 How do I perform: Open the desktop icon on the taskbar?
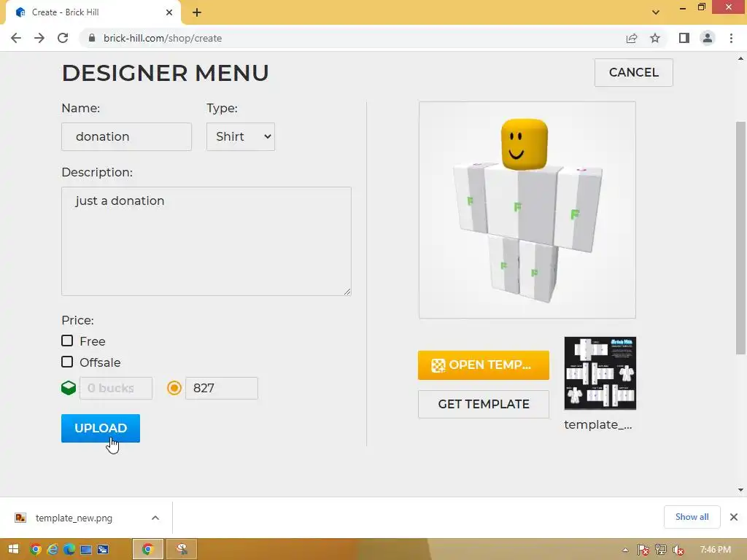86,550
